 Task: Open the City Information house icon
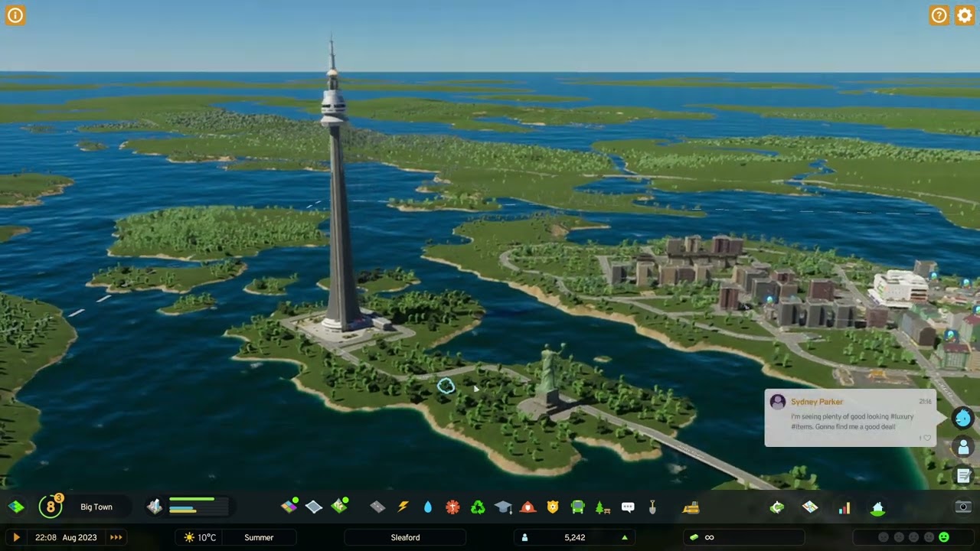pos(878,507)
